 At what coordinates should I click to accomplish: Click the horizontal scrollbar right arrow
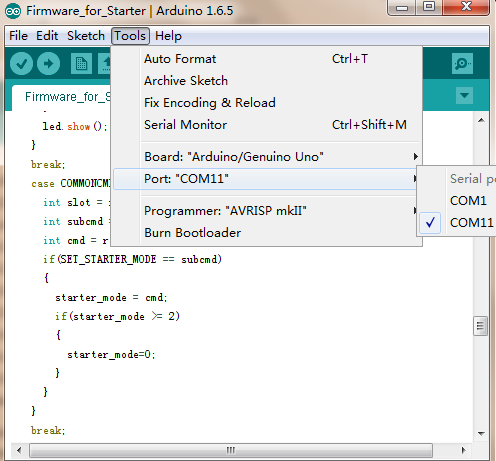tap(464, 451)
